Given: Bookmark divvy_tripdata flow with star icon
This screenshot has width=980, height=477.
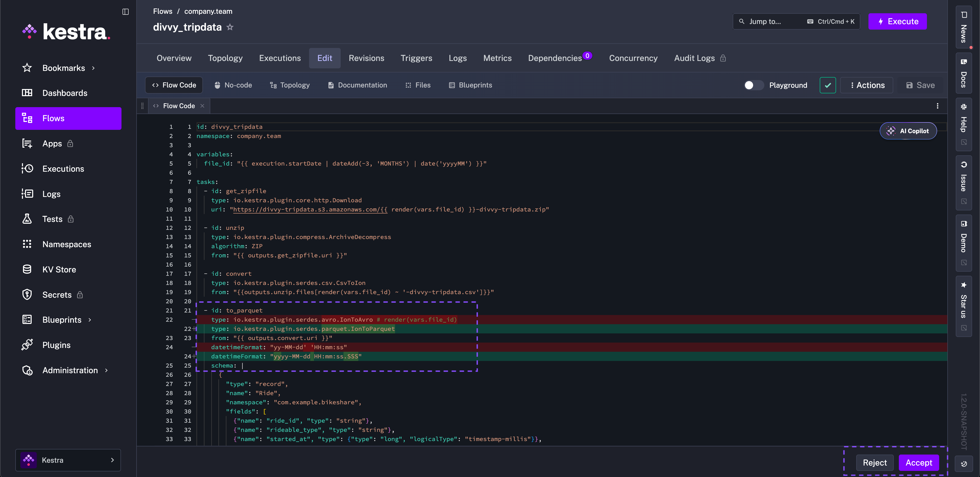Looking at the screenshot, I should coord(230,27).
